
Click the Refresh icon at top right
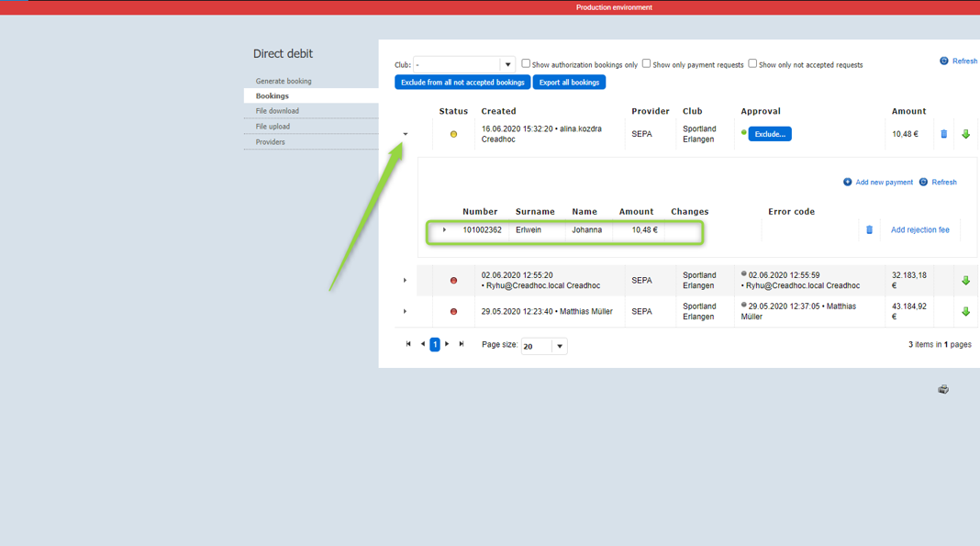point(943,61)
